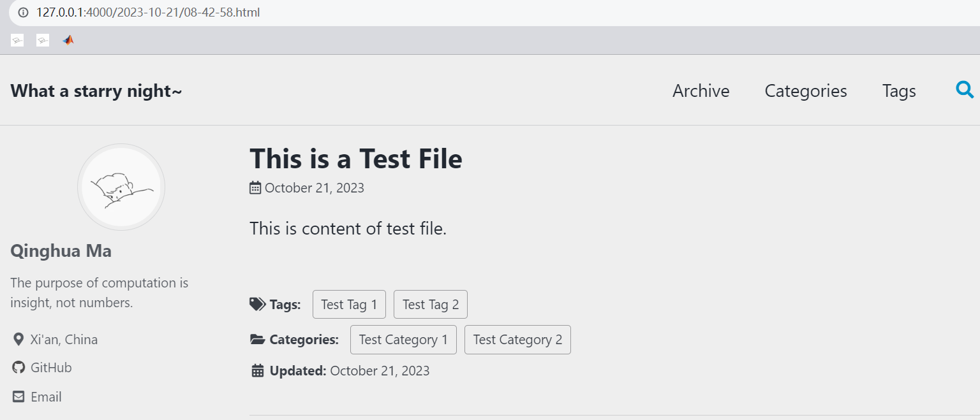Open the second bookmark bar icon
Viewport: 980px width, 420px height.
coord(43,40)
